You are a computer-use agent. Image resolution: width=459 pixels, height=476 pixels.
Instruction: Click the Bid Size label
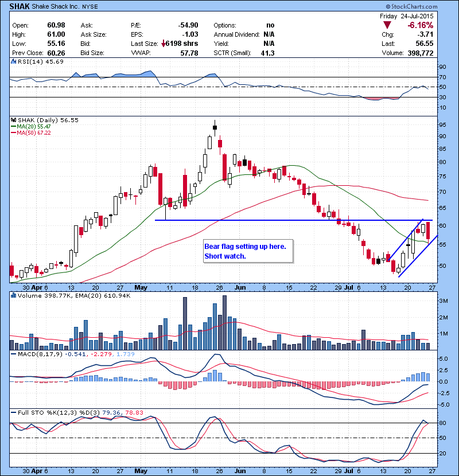point(92,53)
